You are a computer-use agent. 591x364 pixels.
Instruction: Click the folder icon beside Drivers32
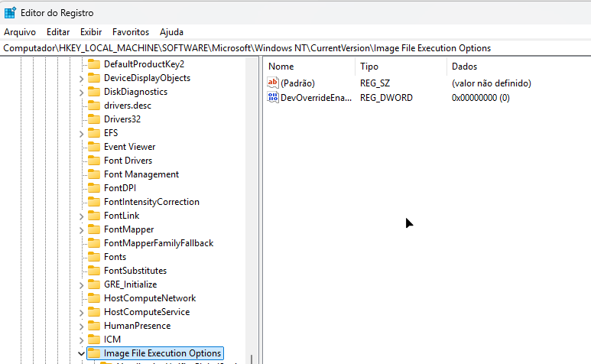[x=94, y=119]
